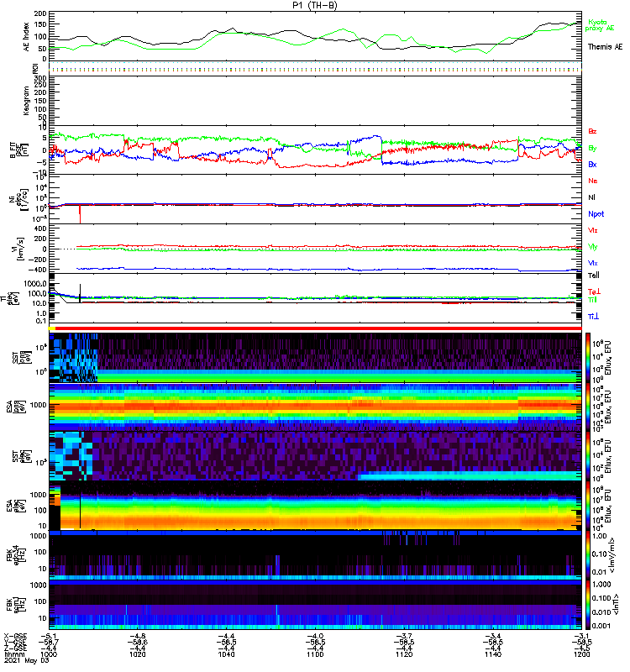Click the SST ions Eflux color bar
The height and width of the screenshot is (672, 630).
588,358
